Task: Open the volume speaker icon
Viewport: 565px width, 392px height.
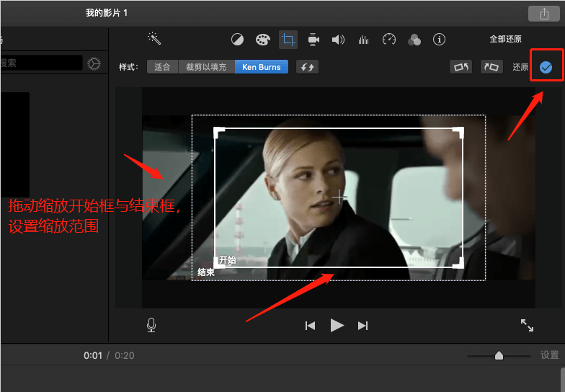Action: (338, 40)
